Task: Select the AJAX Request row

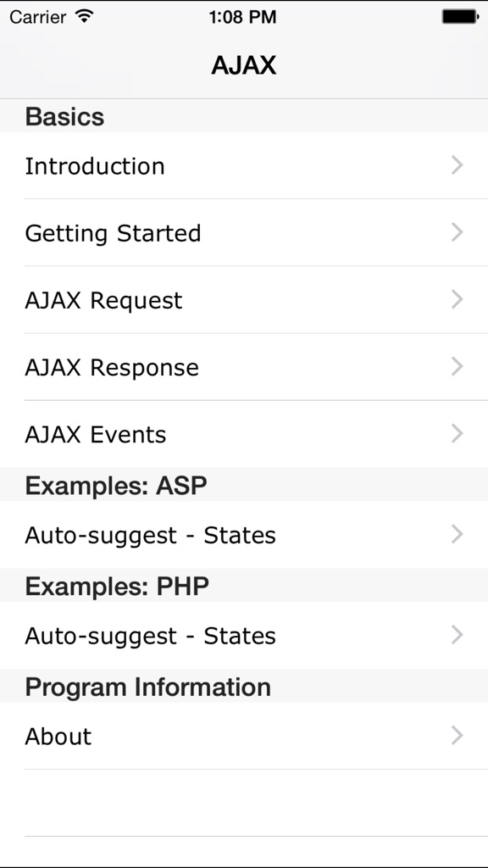Action: [x=103, y=300]
